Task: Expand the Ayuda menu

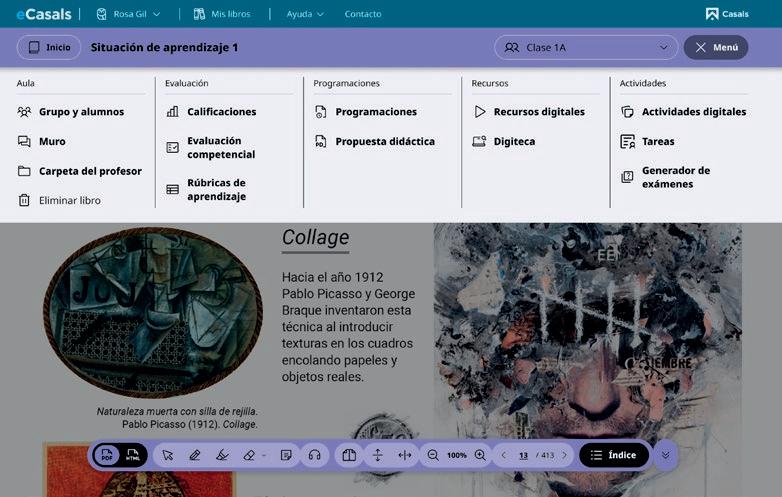Action: (x=305, y=14)
